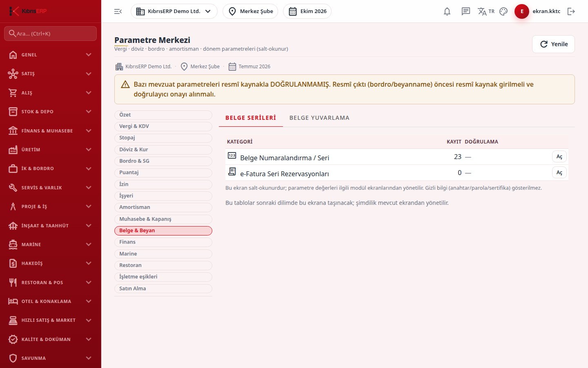
Task: Click the KıbrısERP logo
Action: [28, 11]
